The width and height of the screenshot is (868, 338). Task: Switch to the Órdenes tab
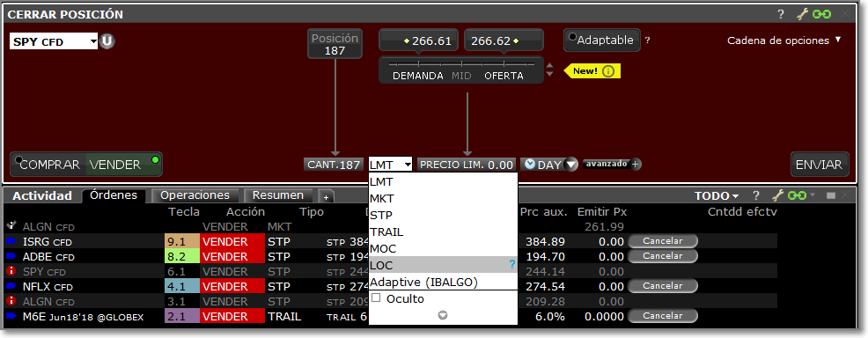[114, 195]
